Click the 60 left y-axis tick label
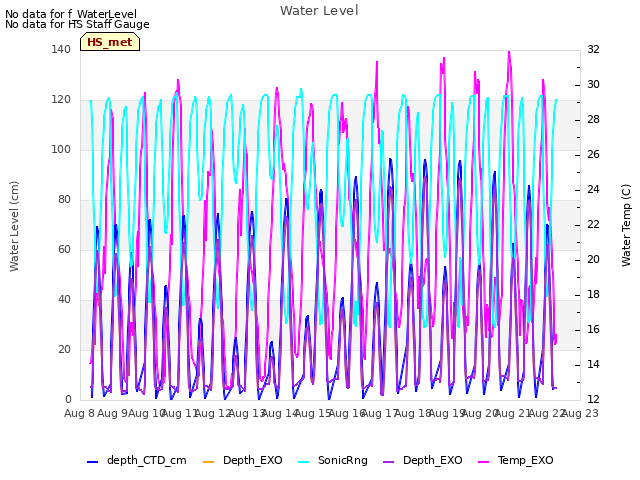Screen dimensions: 640x480 point(64,249)
